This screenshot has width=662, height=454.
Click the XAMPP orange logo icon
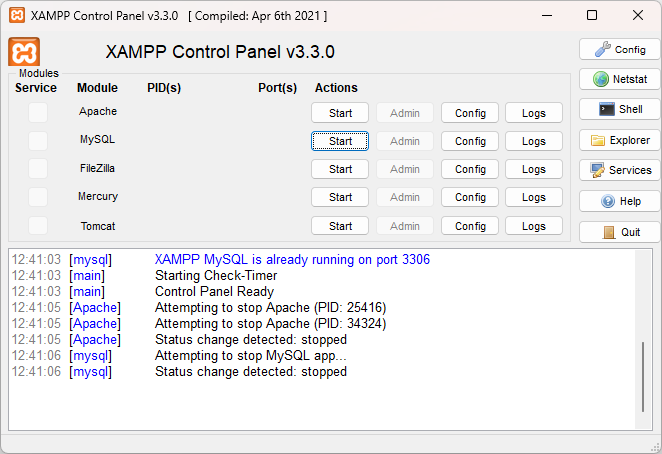[x=24, y=52]
